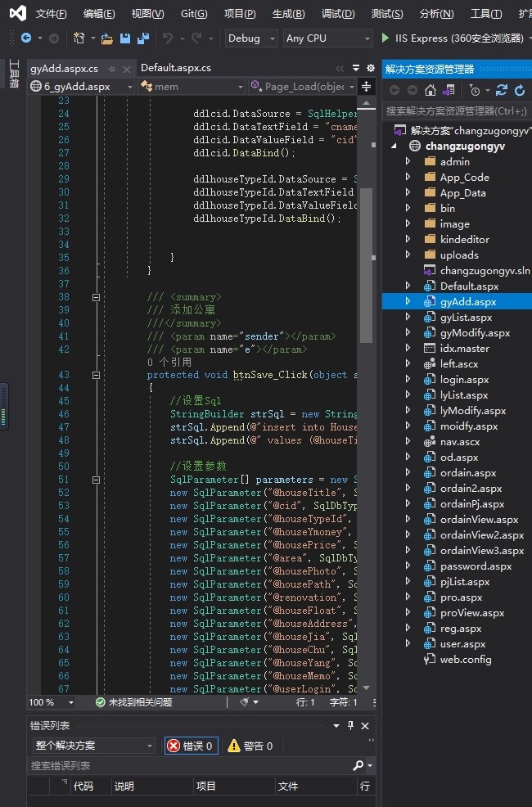Close the gyAdd.aspx.cs tab
This screenshot has height=807, width=532.
127,69
